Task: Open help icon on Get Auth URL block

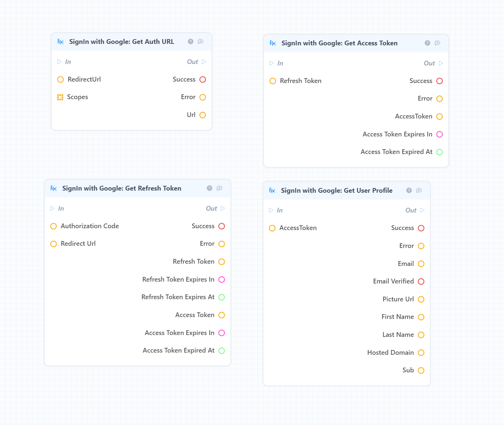Action: 191,41
